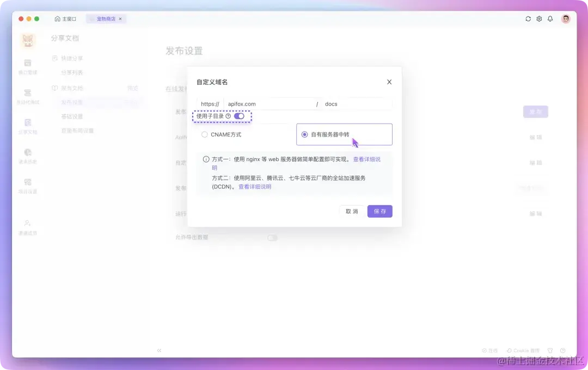Click the refresh/sync icon top right

coord(528,18)
